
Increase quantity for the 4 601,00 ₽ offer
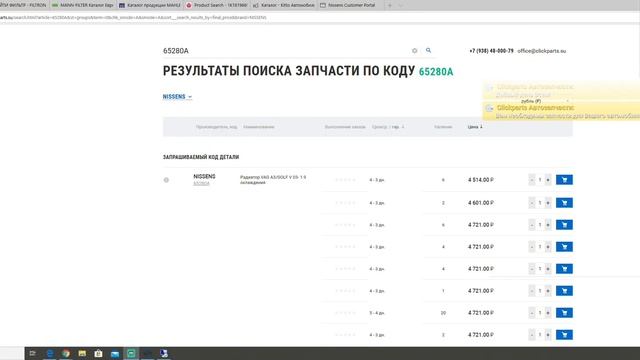coord(548,203)
